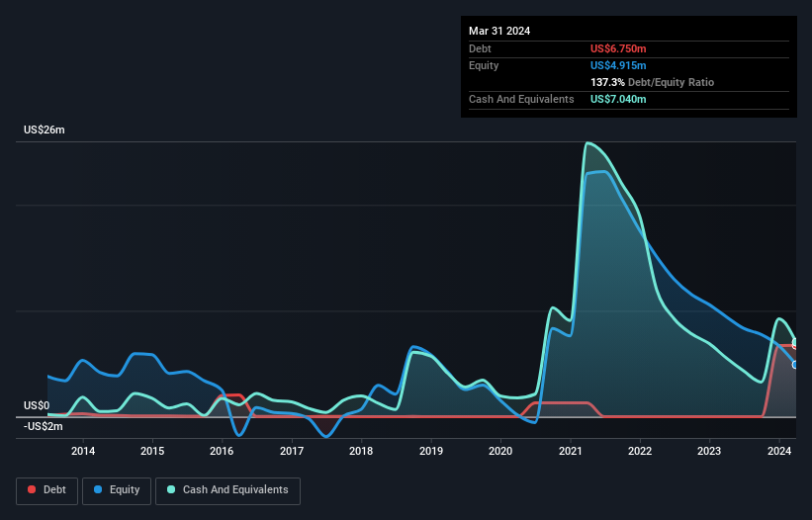Click the 2021 cash peak on chart
The image size is (812, 520).
(x=587, y=143)
